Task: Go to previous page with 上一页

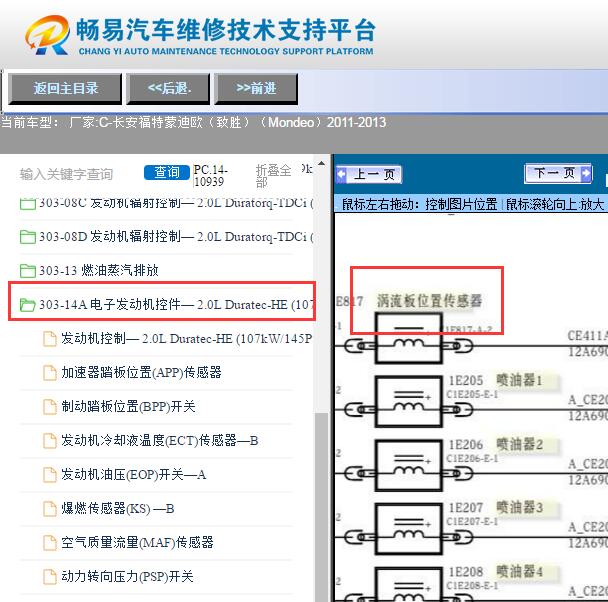Action: click(369, 174)
